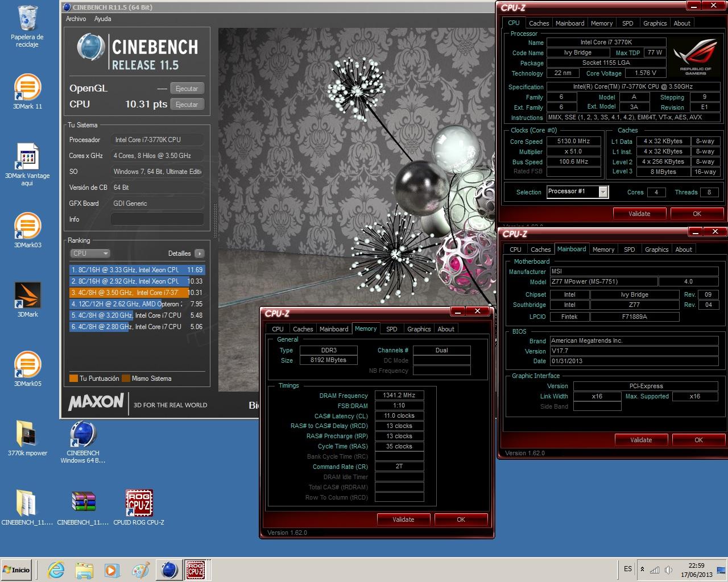This screenshot has height=582, width=728.
Task: Click the Inicio start button
Action: (x=16, y=569)
